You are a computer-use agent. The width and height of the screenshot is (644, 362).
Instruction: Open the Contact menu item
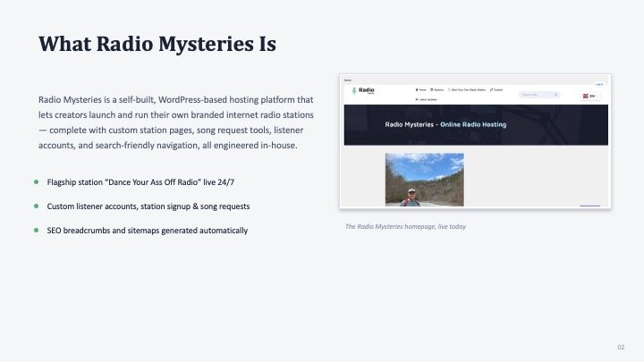coord(496,90)
